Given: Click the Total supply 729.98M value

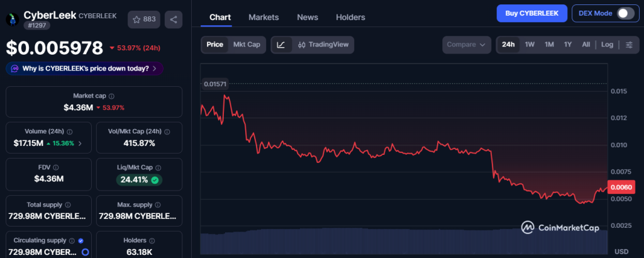Looking at the screenshot, I should pos(48,216).
